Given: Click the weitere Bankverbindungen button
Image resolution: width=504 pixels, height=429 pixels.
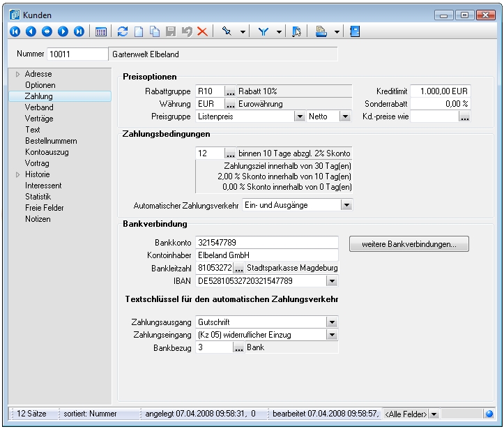Looking at the screenshot, I should [x=408, y=244].
